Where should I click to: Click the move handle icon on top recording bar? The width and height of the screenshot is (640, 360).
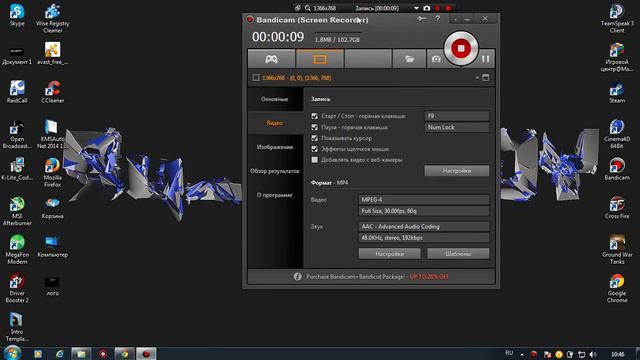point(298,8)
